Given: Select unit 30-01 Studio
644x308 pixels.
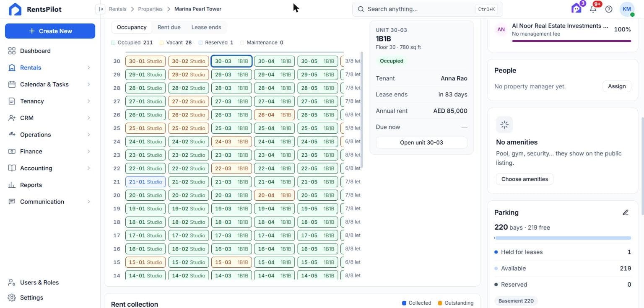Looking at the screenshot, I should (145, 61).
